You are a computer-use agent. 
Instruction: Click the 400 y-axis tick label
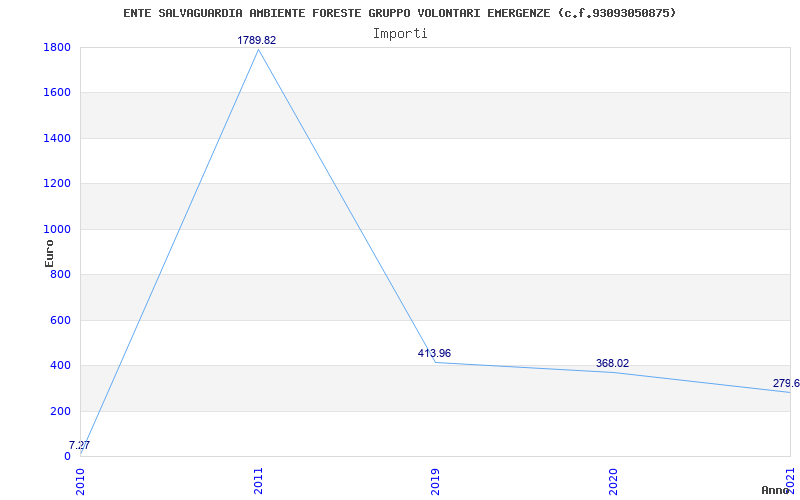point(61,366)
